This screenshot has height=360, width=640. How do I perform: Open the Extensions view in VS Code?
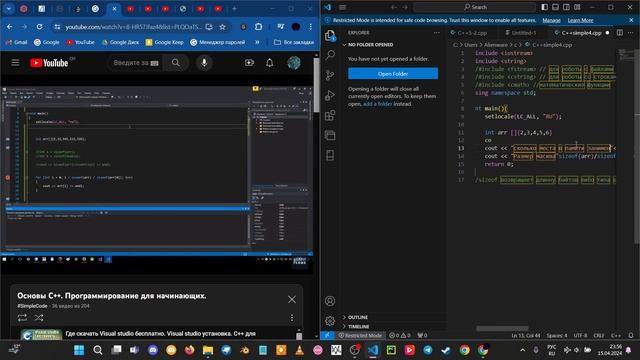click(330, 115)
